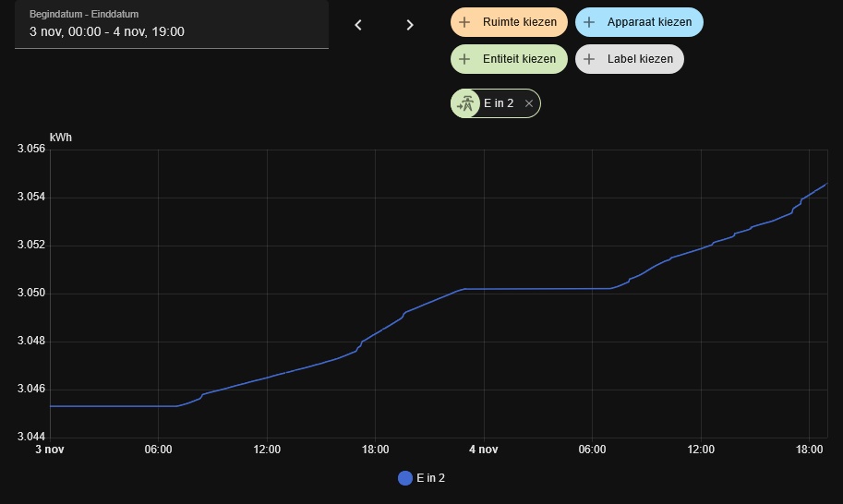Remove the E in 2 entity chip
The image size is (843, 504).
[529, 103]
